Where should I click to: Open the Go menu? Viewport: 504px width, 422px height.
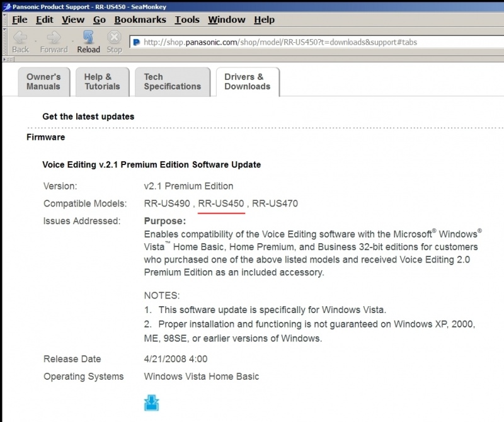tap(100, 20)
